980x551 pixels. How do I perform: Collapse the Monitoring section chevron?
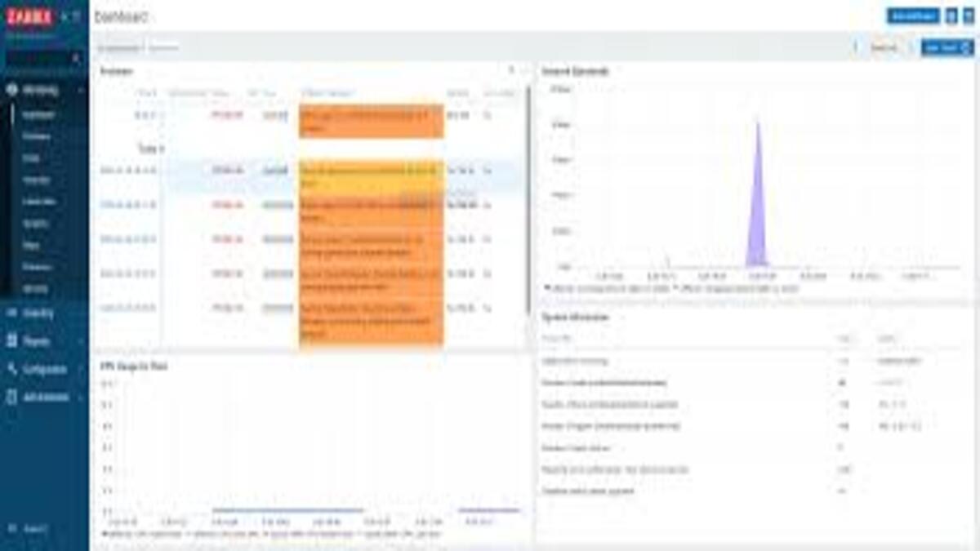(x=80, y=91)
